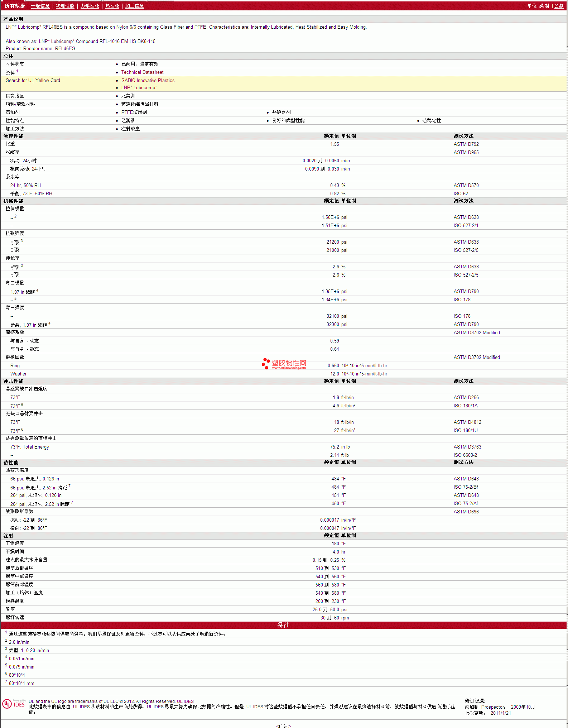Click the 供货地区 value 北美洲
The height and width of the screenshot is (728, 568).
click(128, 96)
